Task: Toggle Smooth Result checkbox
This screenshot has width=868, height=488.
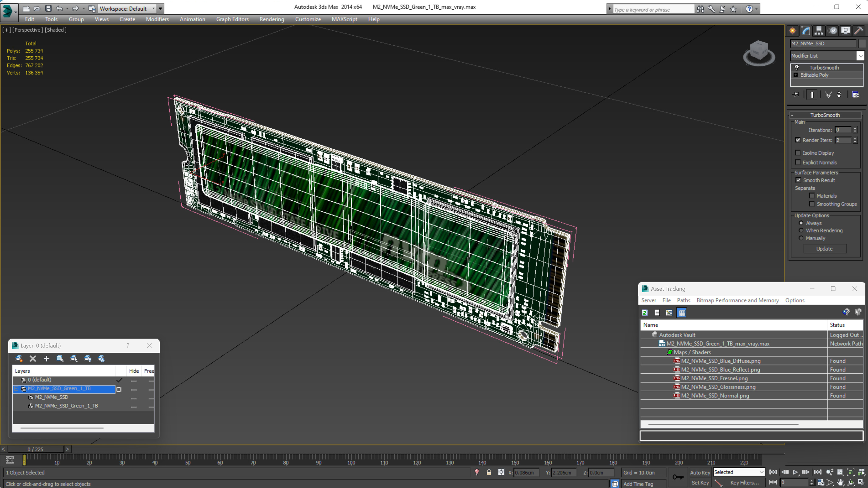Action: 798,180
